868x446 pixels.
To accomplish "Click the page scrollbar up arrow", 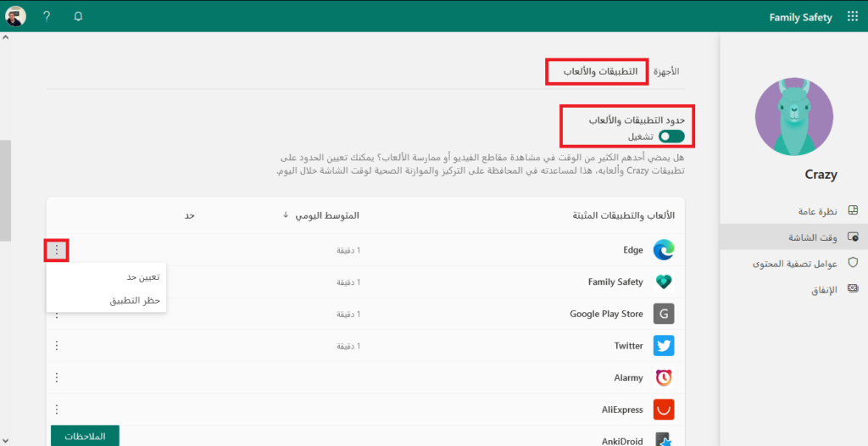I will coord(6,37).
